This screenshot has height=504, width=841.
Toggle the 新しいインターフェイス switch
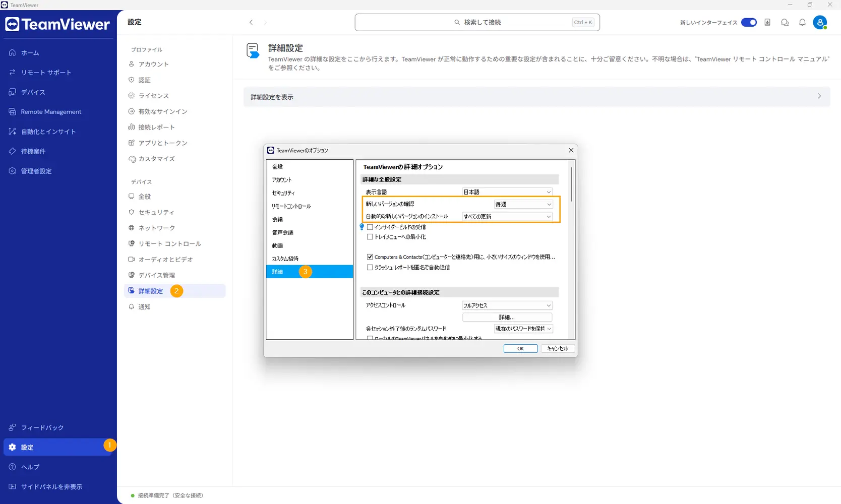[x=749, y=22]
